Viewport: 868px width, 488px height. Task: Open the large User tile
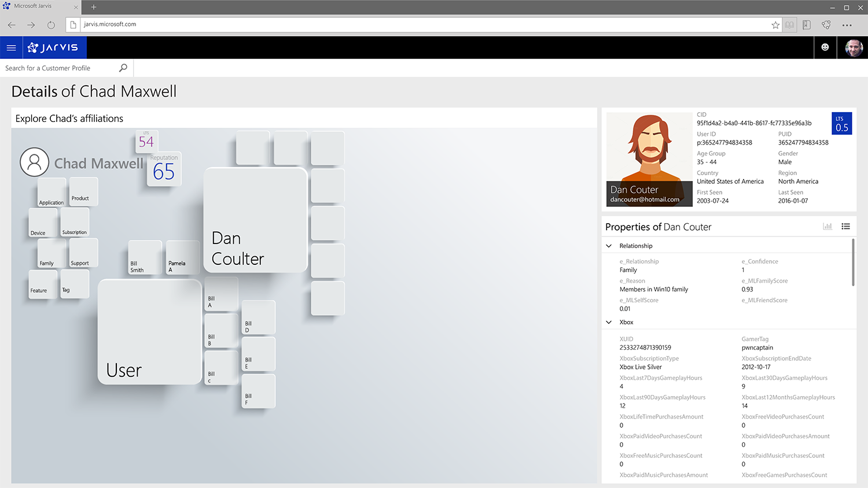149,332
